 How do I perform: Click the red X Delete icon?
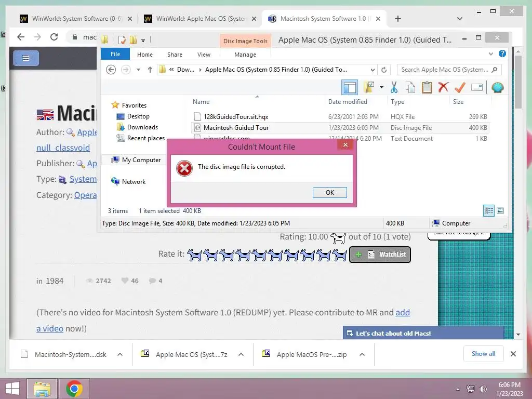[x=443, y=87]
